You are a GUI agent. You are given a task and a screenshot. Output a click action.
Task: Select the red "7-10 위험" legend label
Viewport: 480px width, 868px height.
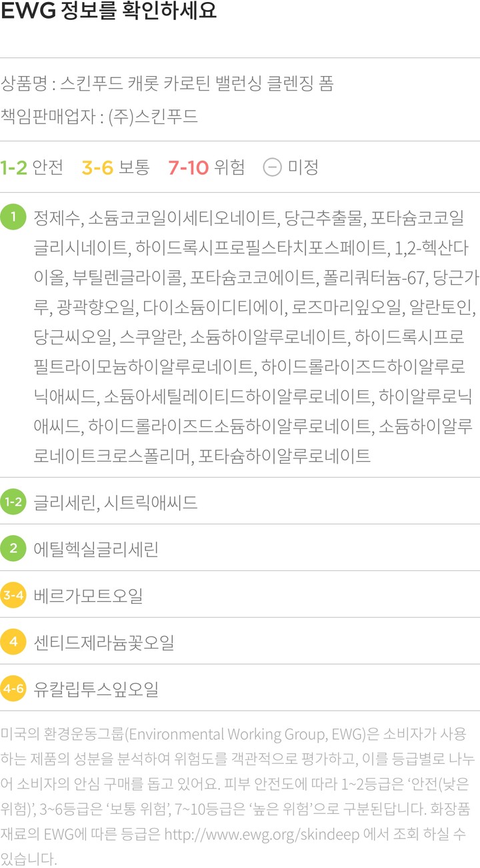coord(206,167)
